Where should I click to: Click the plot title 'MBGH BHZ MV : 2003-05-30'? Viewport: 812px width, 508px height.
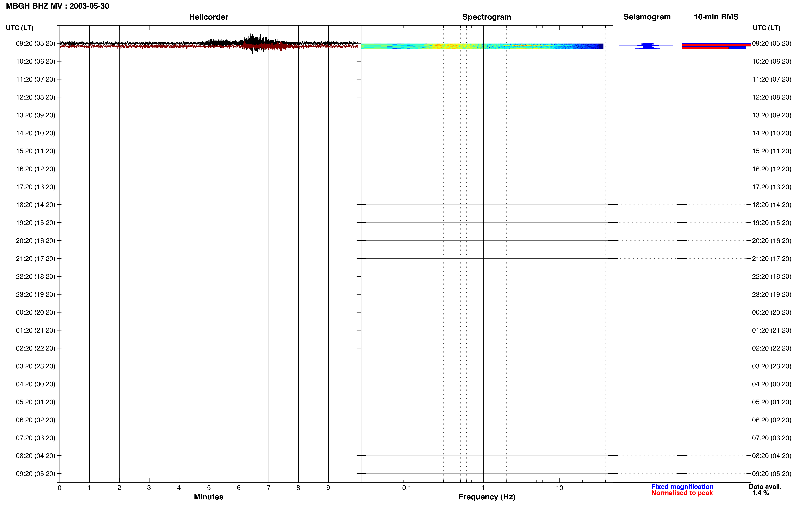click(57, 6)
